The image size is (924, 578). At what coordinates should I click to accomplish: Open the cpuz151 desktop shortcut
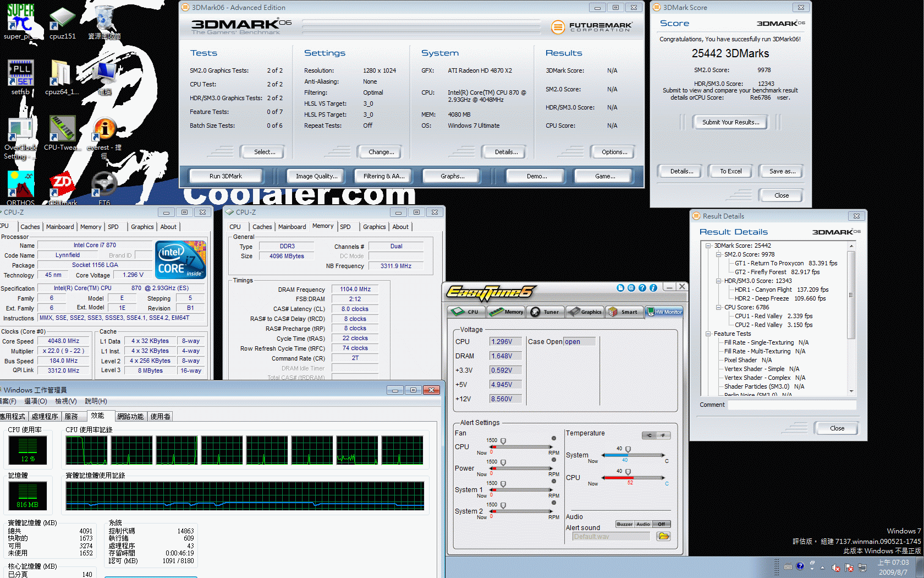pos(62,23)
